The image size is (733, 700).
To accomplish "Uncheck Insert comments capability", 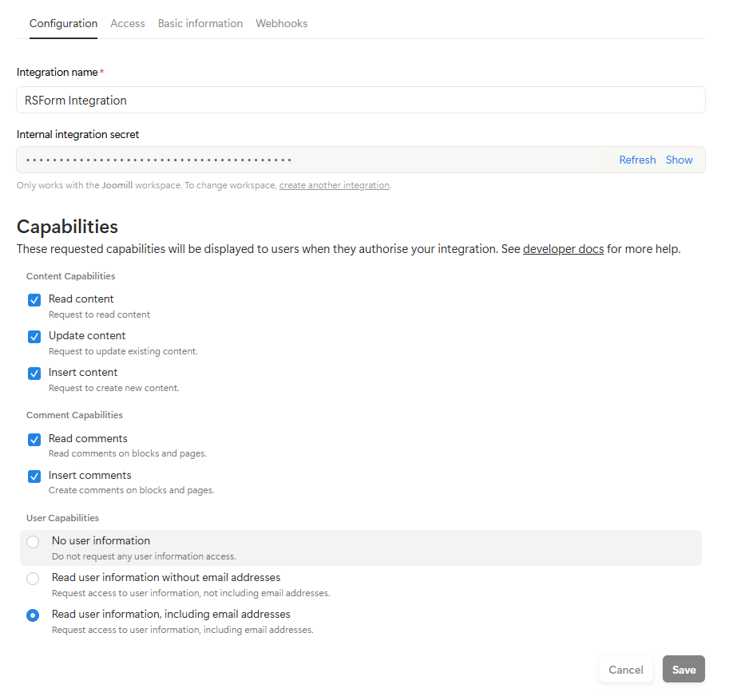I will tap(34, 476).
